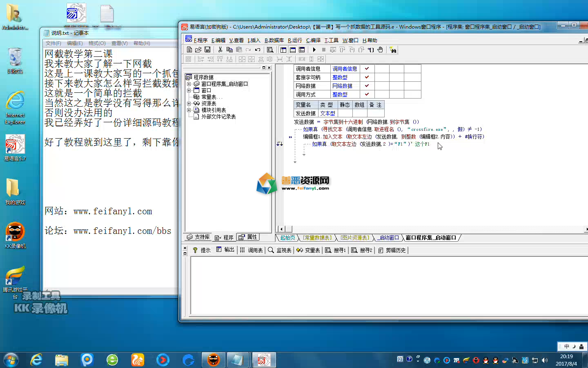Open Internet Explorer from the taskbar
The image size is (588, 368).
pos(36,360)
